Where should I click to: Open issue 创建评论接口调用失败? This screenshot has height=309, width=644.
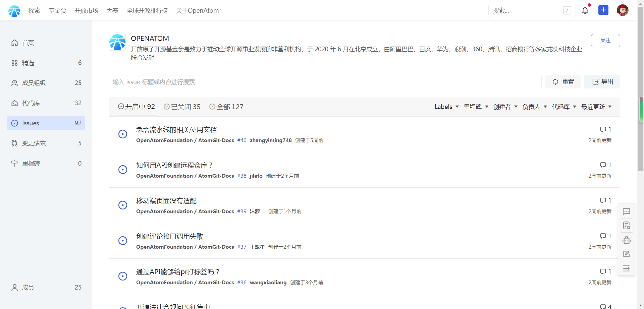point(170,236)
